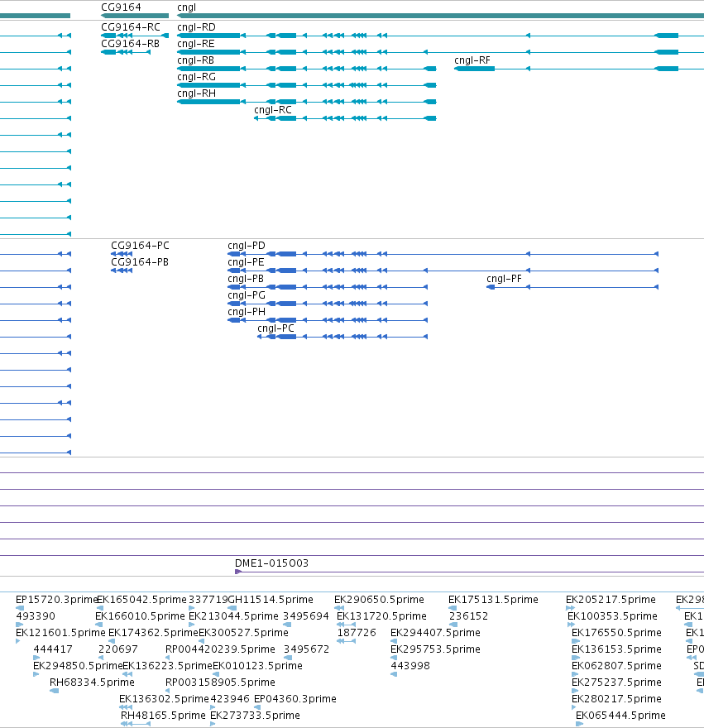Select EK290650.5prime EST label
The width and height of the screenshot is (704, 728).
379,600
